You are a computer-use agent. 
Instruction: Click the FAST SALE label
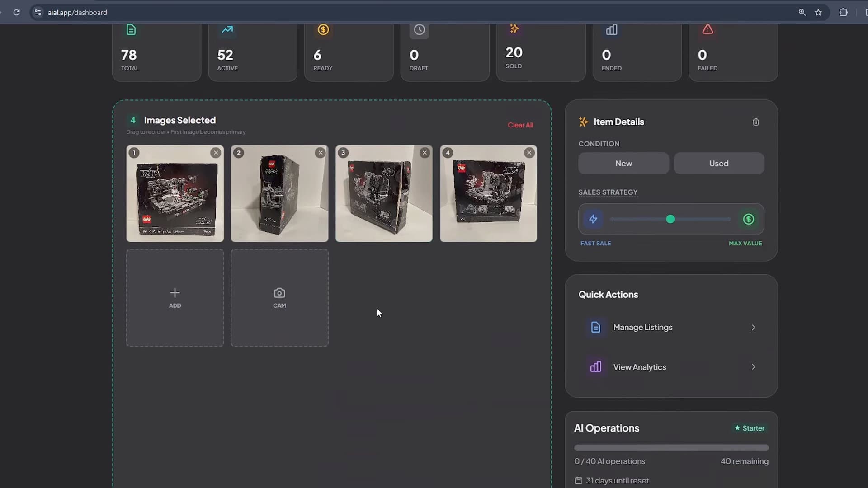click(595, 244)
